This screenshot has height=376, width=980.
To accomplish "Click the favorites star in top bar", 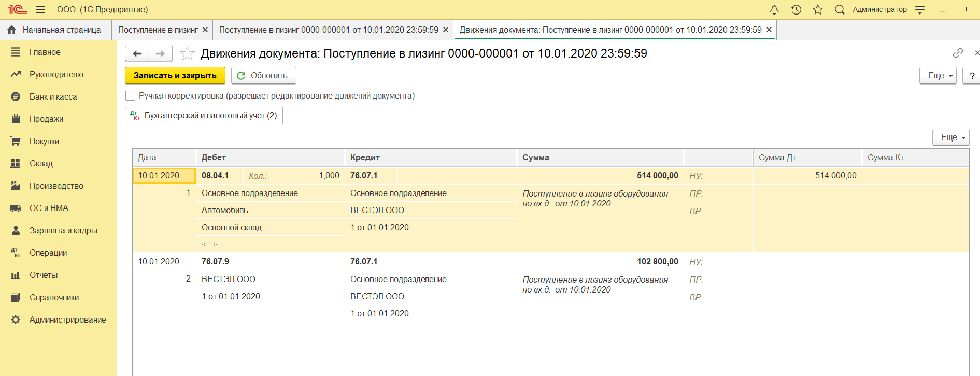I will 818,10.
